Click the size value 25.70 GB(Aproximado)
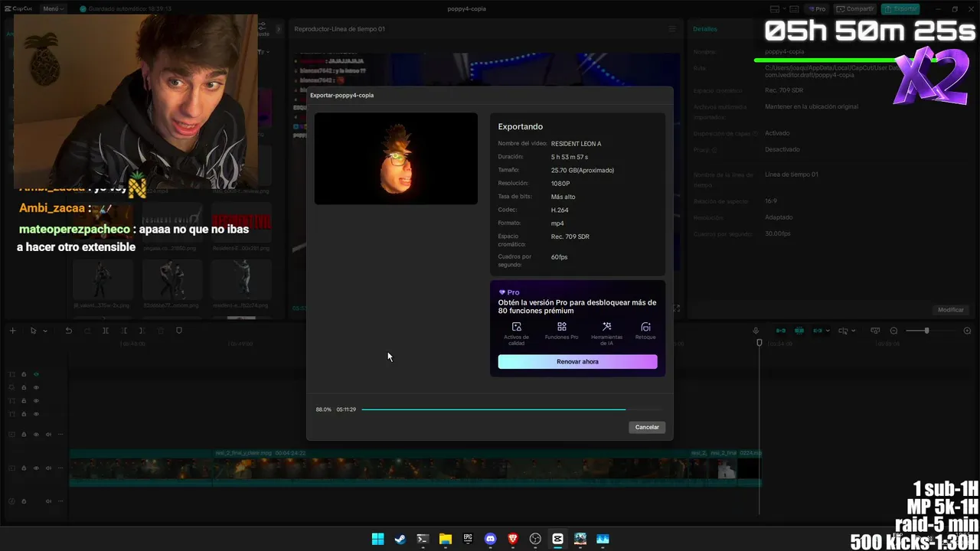The width and height of the screenshot is (980, 551). [583, 170]
